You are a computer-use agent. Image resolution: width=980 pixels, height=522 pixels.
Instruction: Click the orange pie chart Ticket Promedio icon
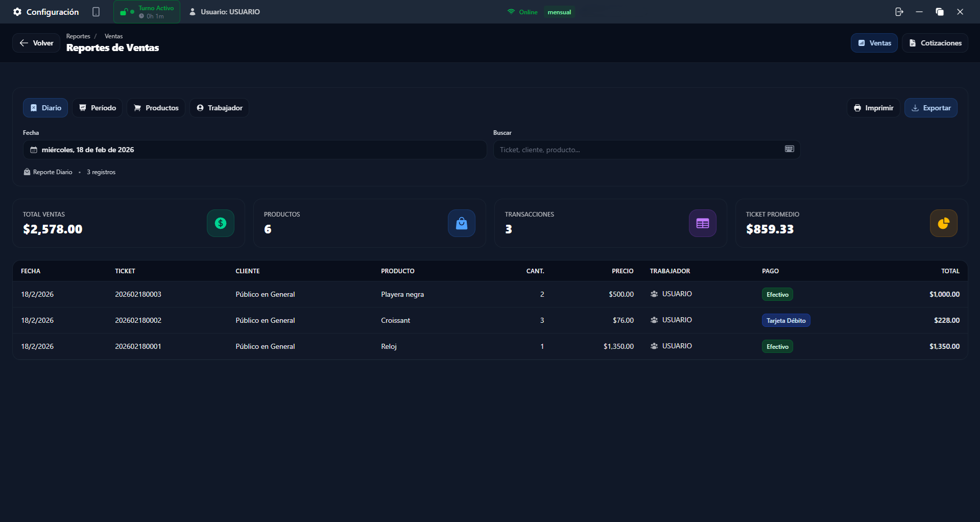943,223
